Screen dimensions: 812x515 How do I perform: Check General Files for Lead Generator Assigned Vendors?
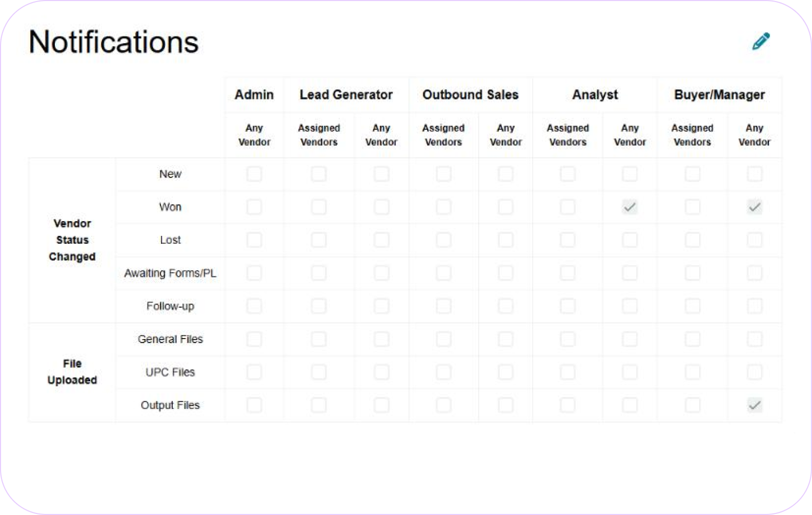click(318, 339)
